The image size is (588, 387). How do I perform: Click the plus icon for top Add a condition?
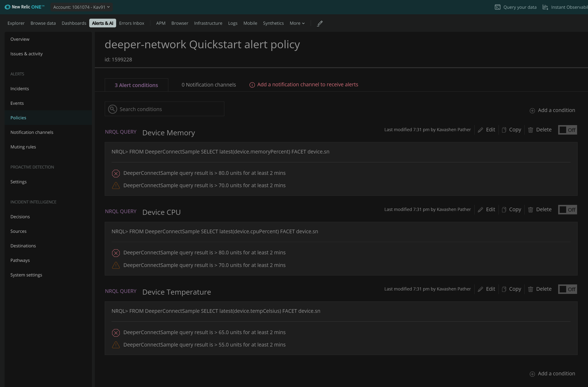pos(532,111)
